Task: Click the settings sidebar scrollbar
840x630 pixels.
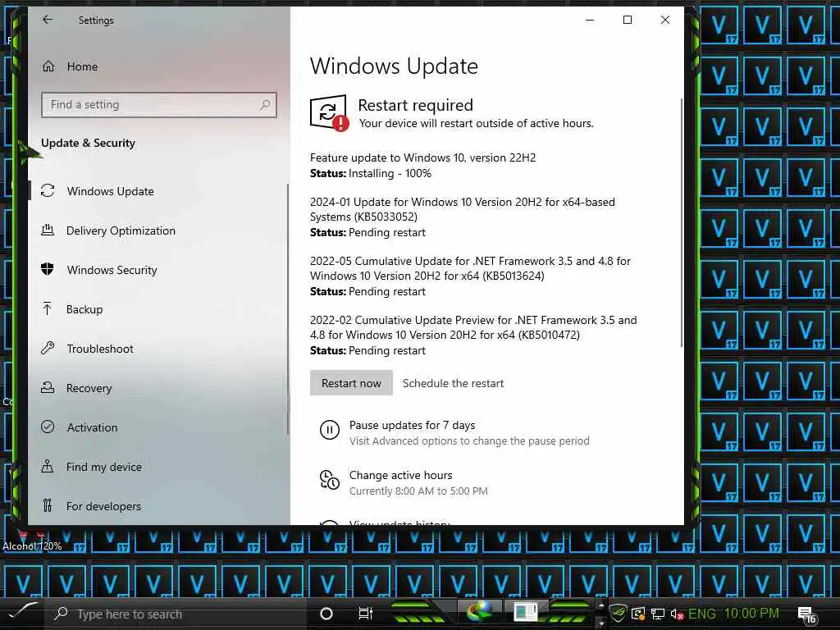Action: tap(288, 308)
